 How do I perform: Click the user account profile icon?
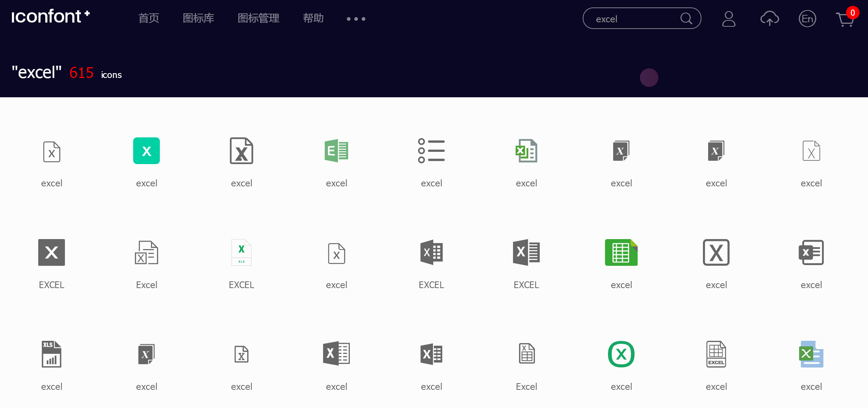(729, 19)
